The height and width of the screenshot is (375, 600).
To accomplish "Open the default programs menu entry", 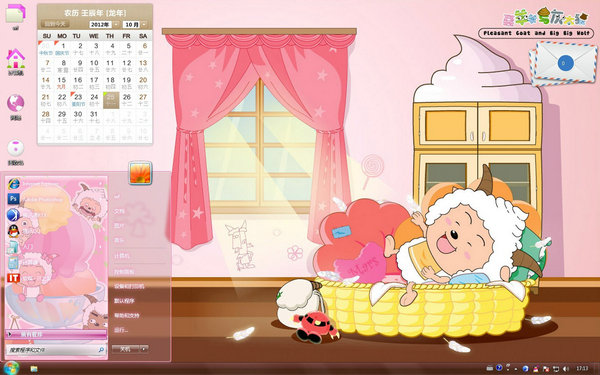I will pos(124,301).
